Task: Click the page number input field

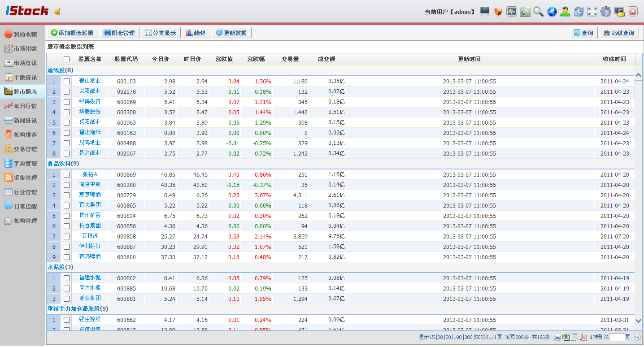Action: click(617, 337)
